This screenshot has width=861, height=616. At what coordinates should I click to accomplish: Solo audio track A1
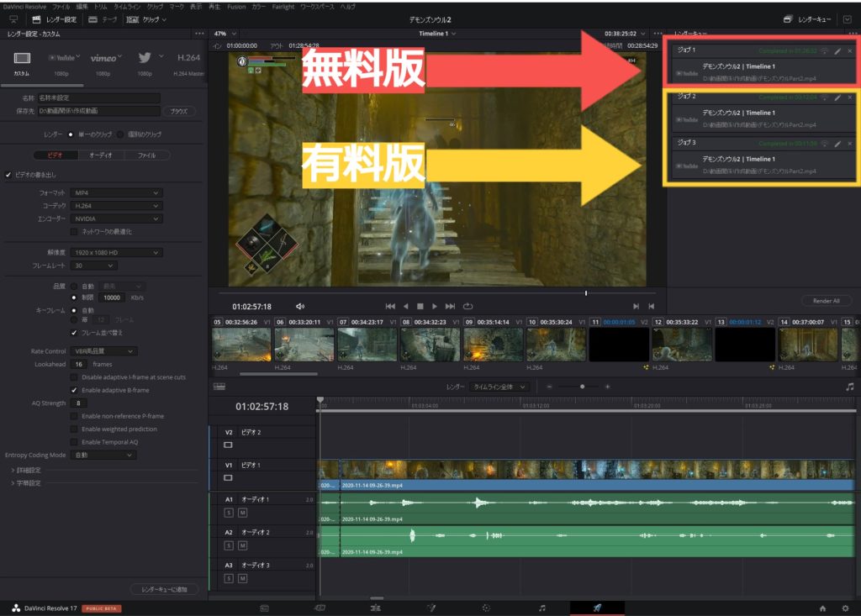tap(229, 513)
